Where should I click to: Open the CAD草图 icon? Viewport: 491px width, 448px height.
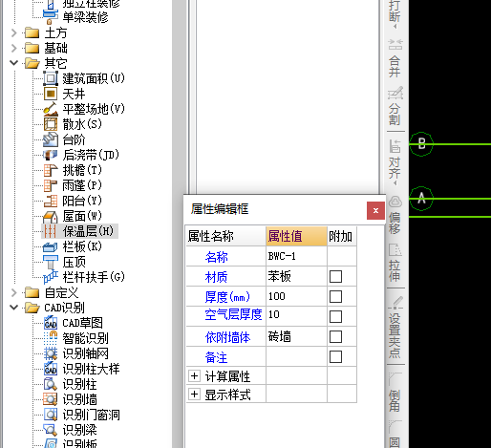pyautogui.click(x=51, y=323)
